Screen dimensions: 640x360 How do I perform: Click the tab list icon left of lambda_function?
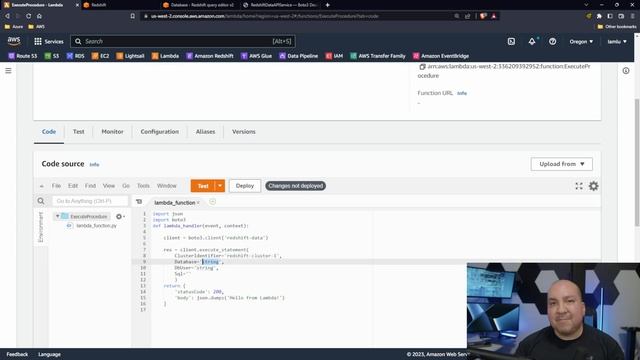point(139,202)
